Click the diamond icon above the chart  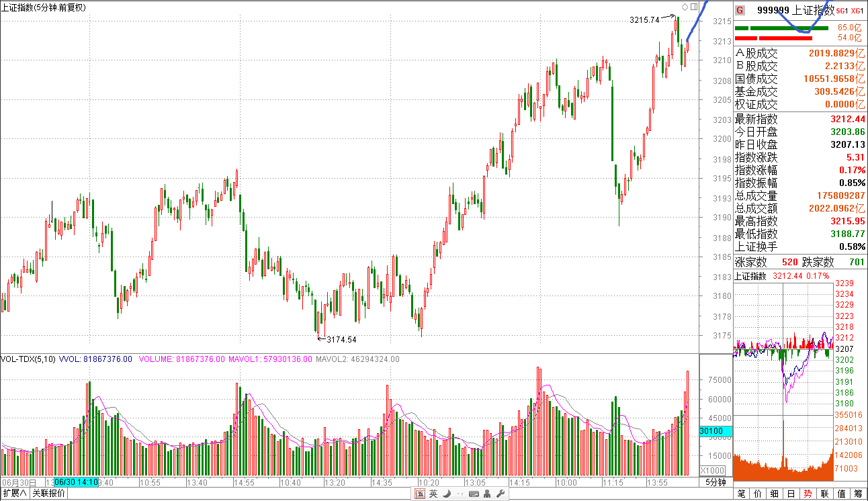click(x=685, y=7)
